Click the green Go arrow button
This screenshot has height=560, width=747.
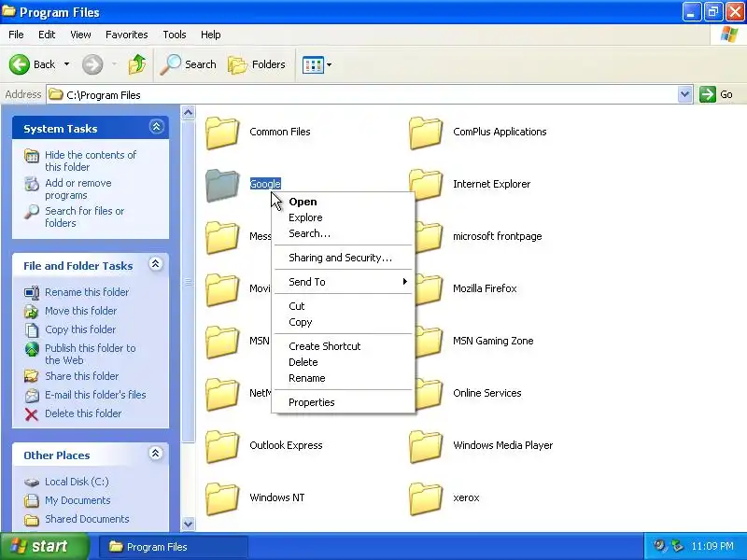(708, 94)
